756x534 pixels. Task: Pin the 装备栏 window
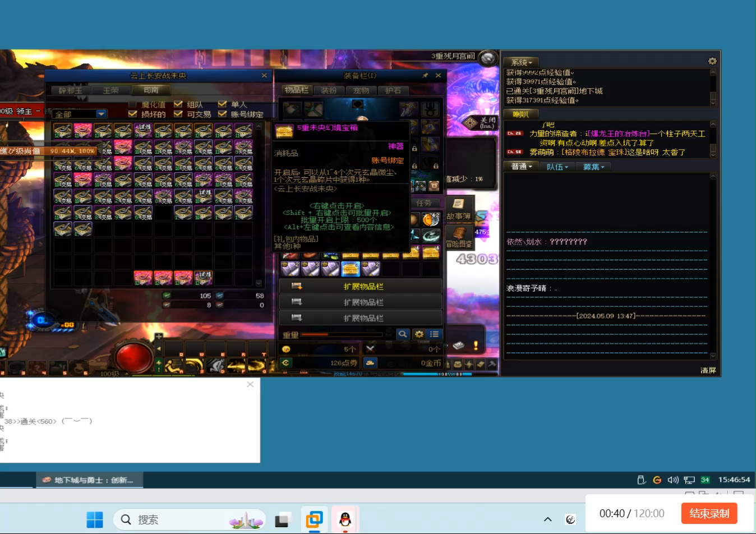(425, 75)
